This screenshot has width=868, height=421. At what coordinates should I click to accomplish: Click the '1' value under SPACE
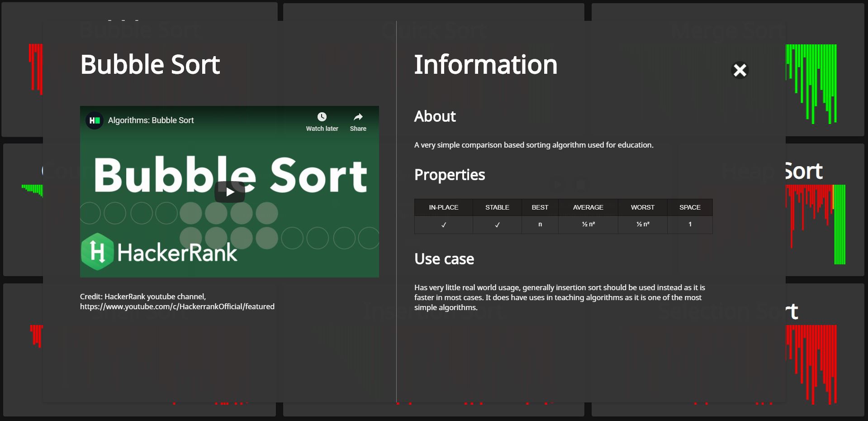pos(690,225)
